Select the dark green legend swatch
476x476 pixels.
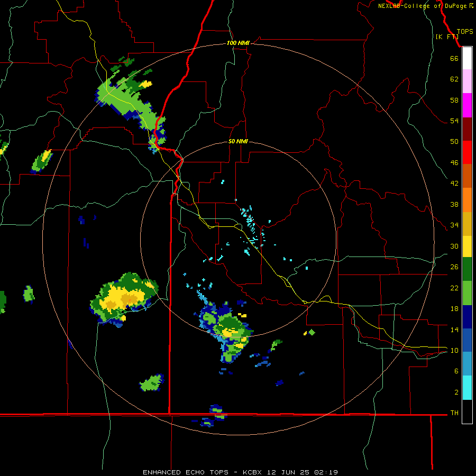467,269
